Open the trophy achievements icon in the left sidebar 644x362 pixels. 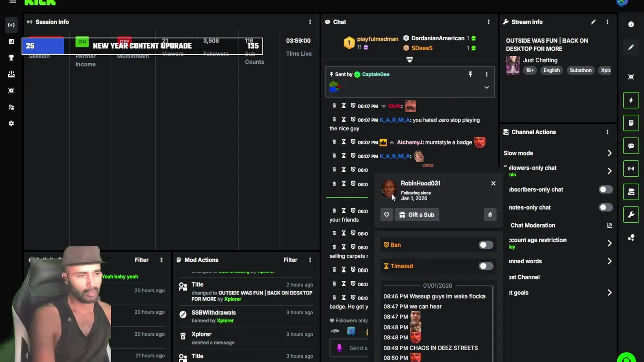click(11, 58)
